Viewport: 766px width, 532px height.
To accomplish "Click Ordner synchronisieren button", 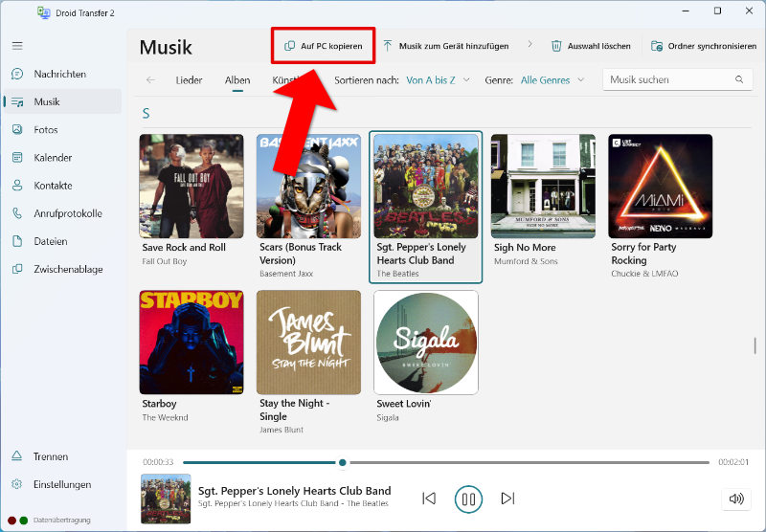I will (704, 46).
